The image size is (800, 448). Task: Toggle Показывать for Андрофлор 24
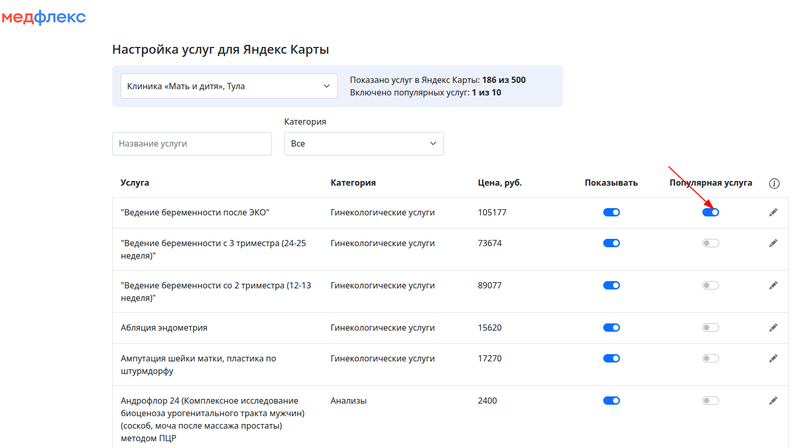(611, 401)
